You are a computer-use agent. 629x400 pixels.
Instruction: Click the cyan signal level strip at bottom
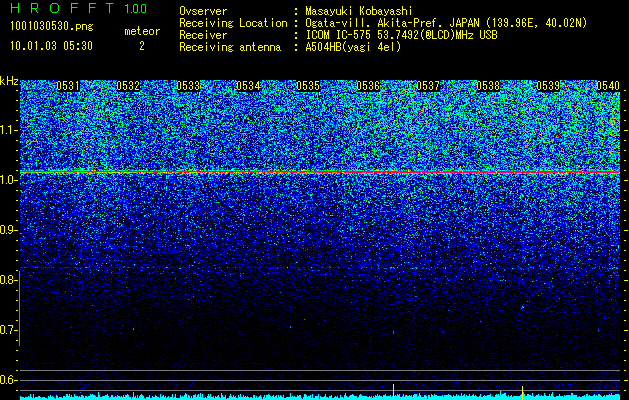coord(320,397)
